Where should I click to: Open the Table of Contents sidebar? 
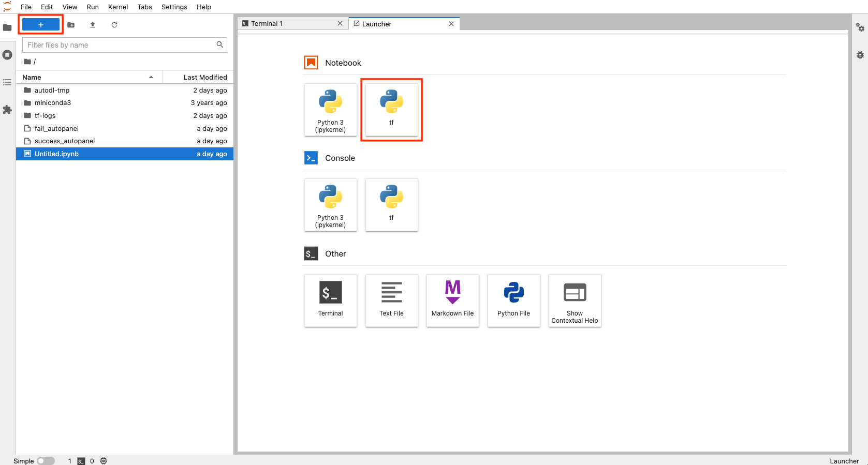tap(7, 82)
